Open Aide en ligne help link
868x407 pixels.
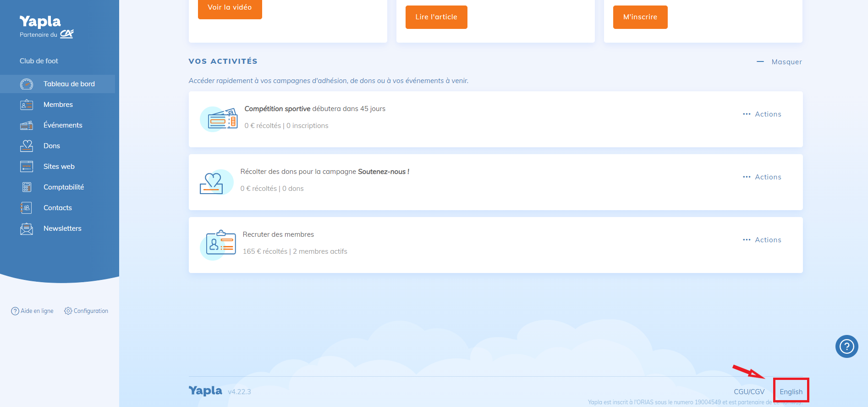(x=33, y=311)
